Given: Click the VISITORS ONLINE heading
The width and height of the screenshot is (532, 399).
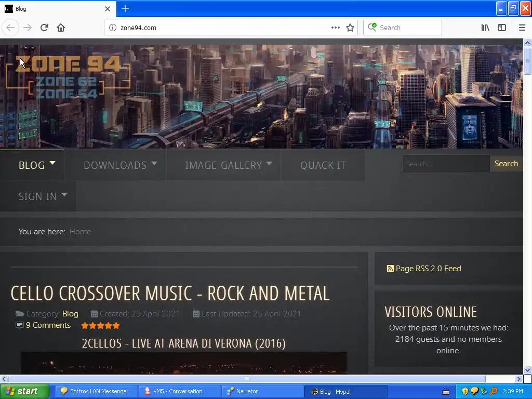Looking at the screenshot, I should point(431,312).
